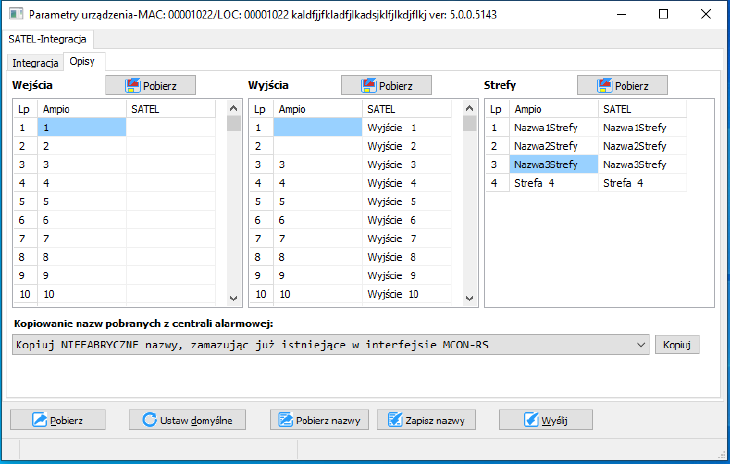730x464 pixels.
Task: Select Ampio 'Nazwa2Strefy' cell in Strefy
Action: [554, 146]
